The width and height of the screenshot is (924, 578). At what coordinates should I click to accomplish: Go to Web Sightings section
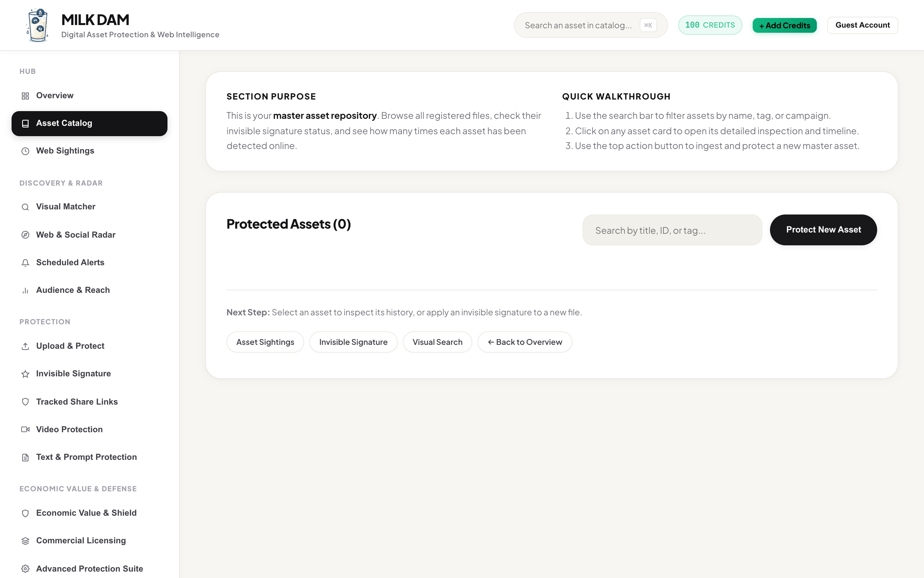point(89,151)
